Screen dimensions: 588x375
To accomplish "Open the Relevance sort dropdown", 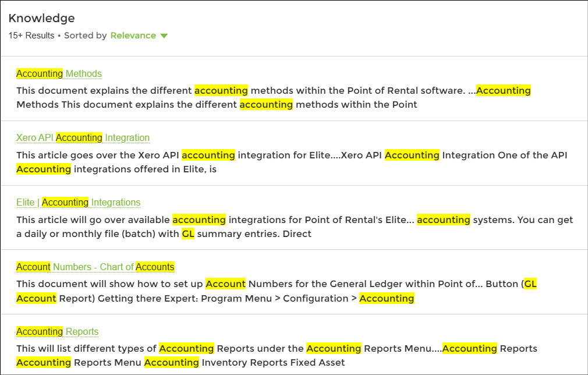I will coord(133,36).
